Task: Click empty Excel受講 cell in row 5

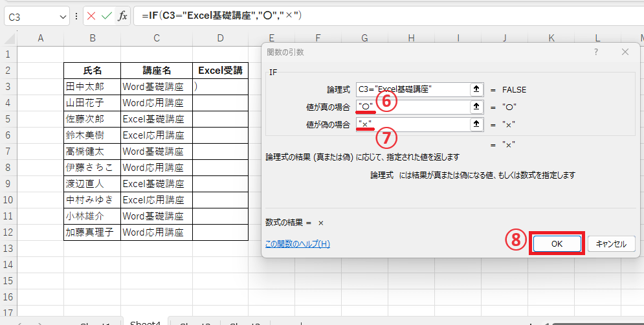Action: (221, 119)
